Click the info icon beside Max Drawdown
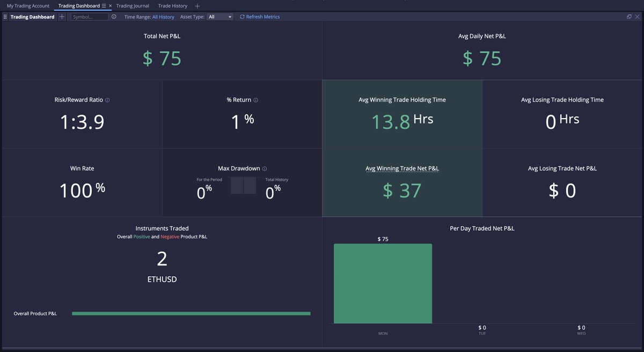This screenshot has width=644, height=352. (x=264, y=168)
